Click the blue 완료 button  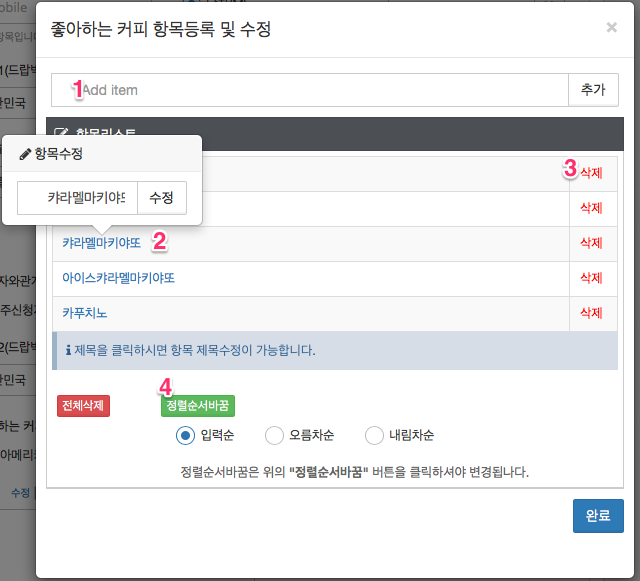pos(598,516)
